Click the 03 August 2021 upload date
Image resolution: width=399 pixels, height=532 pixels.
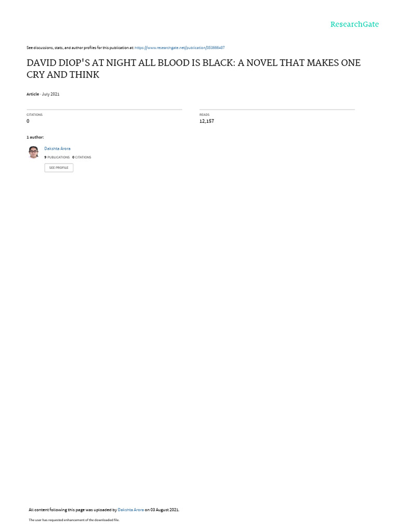point(165,510)
